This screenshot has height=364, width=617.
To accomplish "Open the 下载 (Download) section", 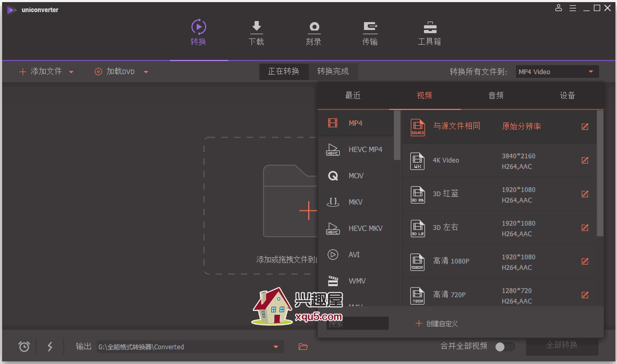I will (256, 33).
